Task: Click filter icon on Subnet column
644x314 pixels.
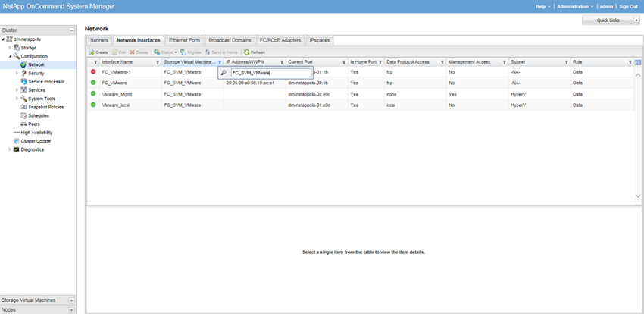Action: click(x=567, y=62)
